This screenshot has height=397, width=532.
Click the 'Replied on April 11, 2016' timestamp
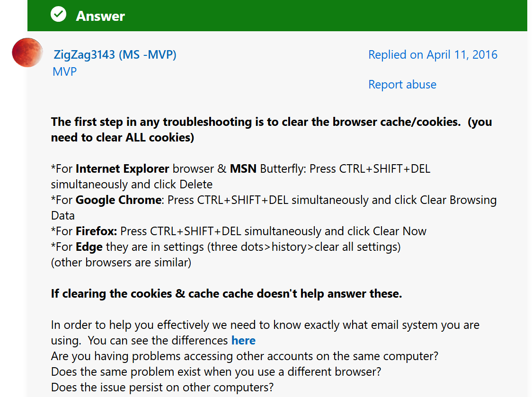coord(432,54)
